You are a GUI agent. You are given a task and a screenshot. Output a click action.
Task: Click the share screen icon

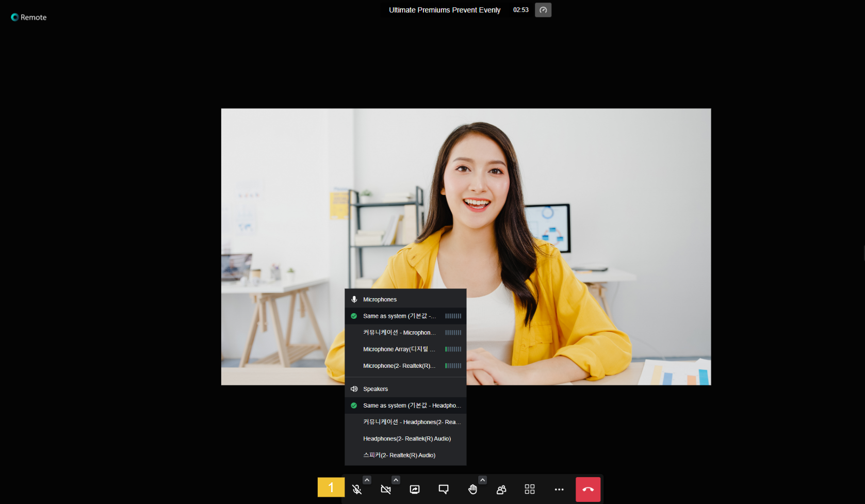tap(415, 490)
